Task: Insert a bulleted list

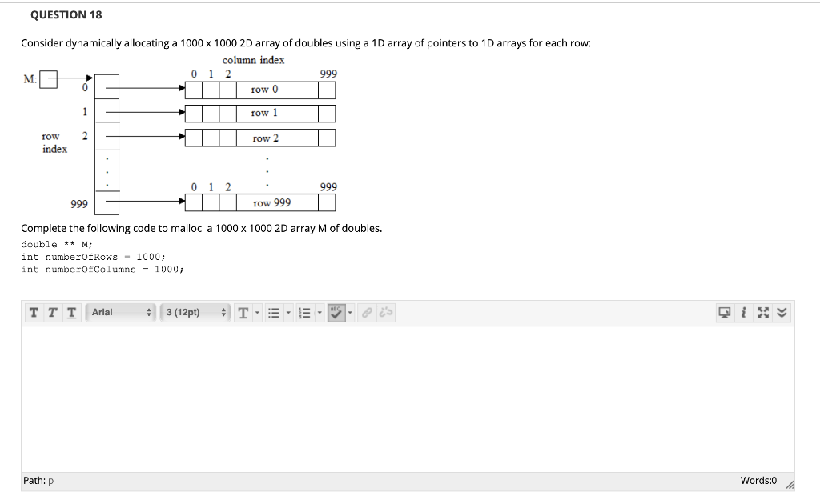Action: 272,312
